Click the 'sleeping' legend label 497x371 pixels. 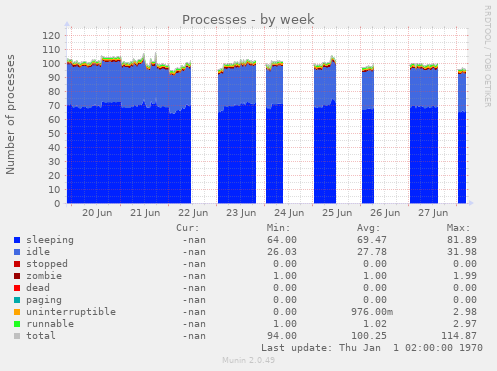(50, 240)
